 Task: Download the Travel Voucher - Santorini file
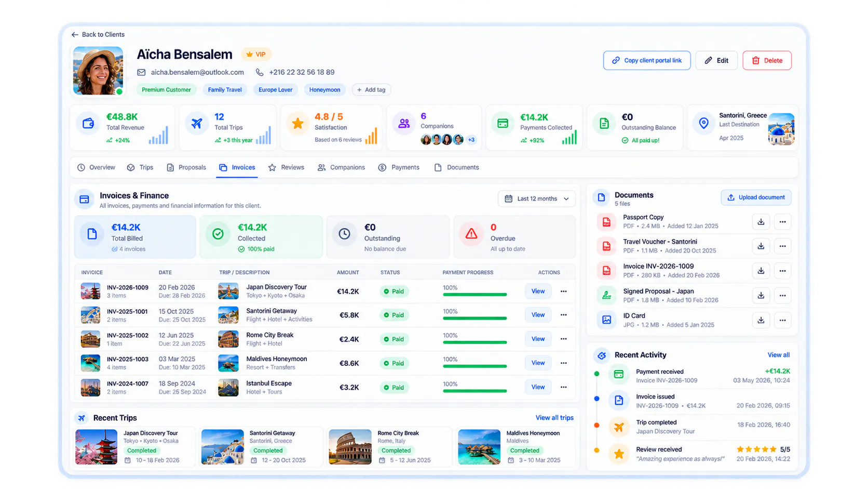(x=761, y=246)
